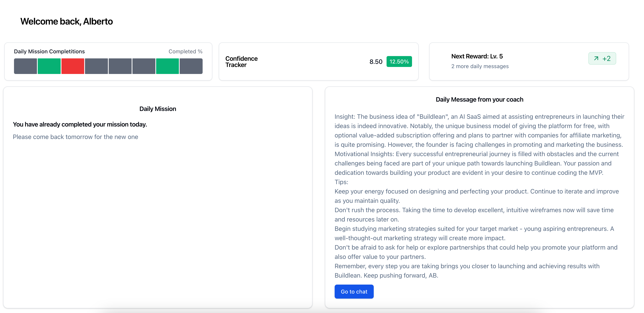Image resolution: width=644 pixels, height=313 pixels.
Task: Click the second green mission completion block
Action: coord(167,66)
